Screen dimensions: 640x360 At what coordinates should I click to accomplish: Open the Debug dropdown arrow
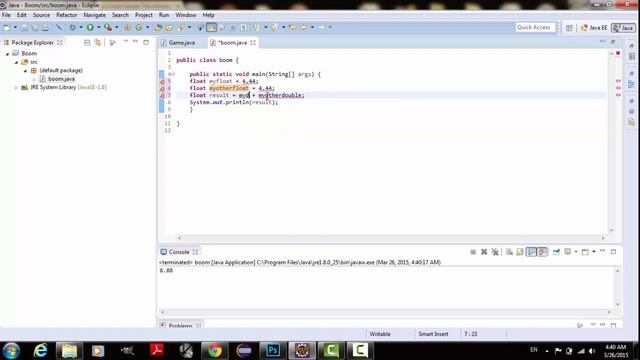coord(81,27)
